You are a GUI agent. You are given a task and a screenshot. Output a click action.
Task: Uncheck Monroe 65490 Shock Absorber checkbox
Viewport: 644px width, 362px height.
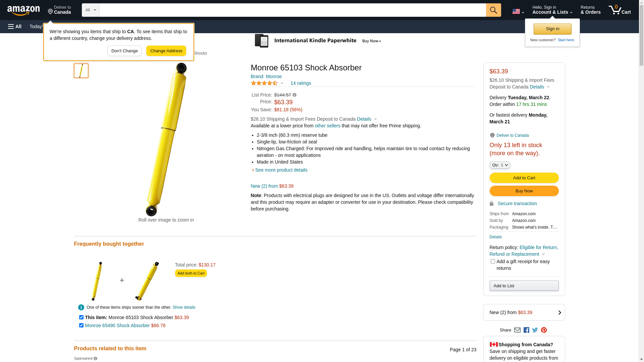coord(81,325)
